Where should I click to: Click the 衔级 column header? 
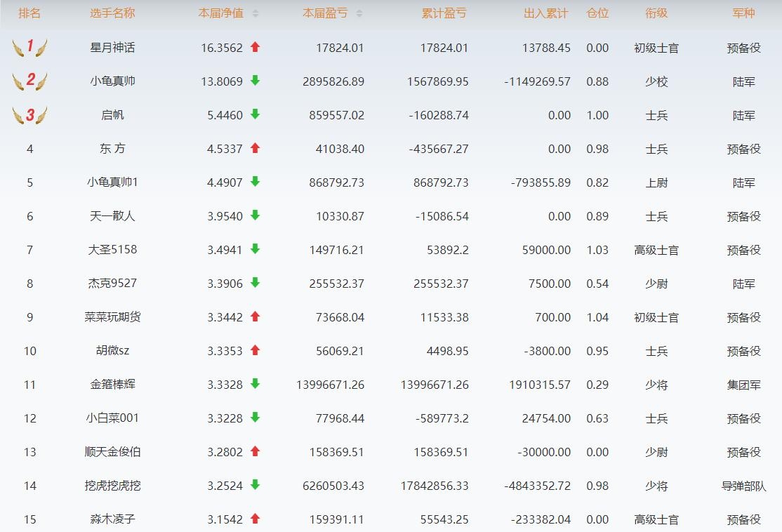coord(656,13)
